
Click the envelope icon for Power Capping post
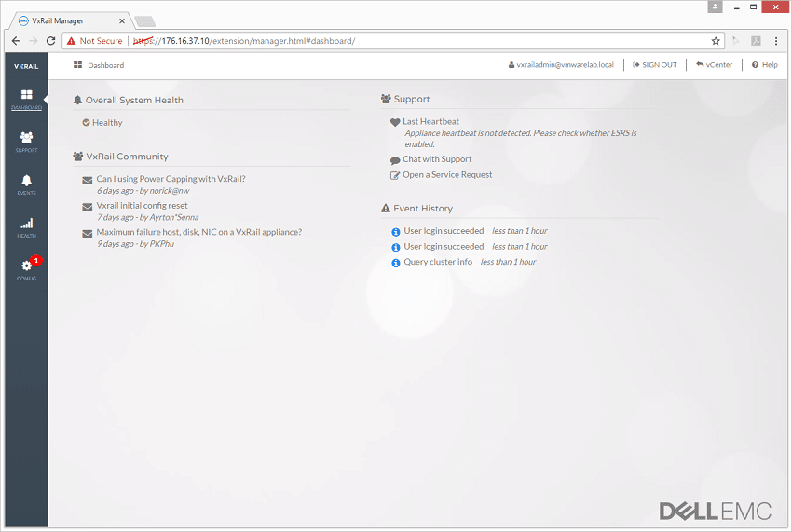tap(87, 181)
